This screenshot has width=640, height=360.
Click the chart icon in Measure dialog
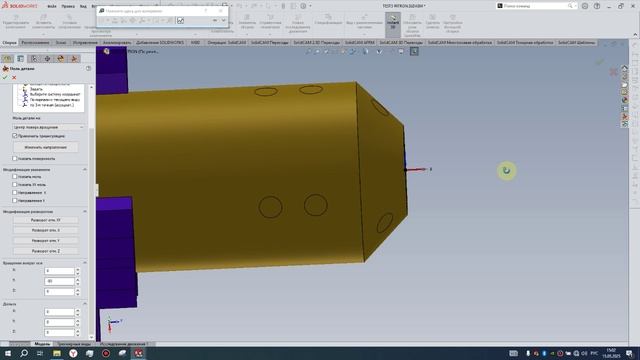(x=180, y=20)
